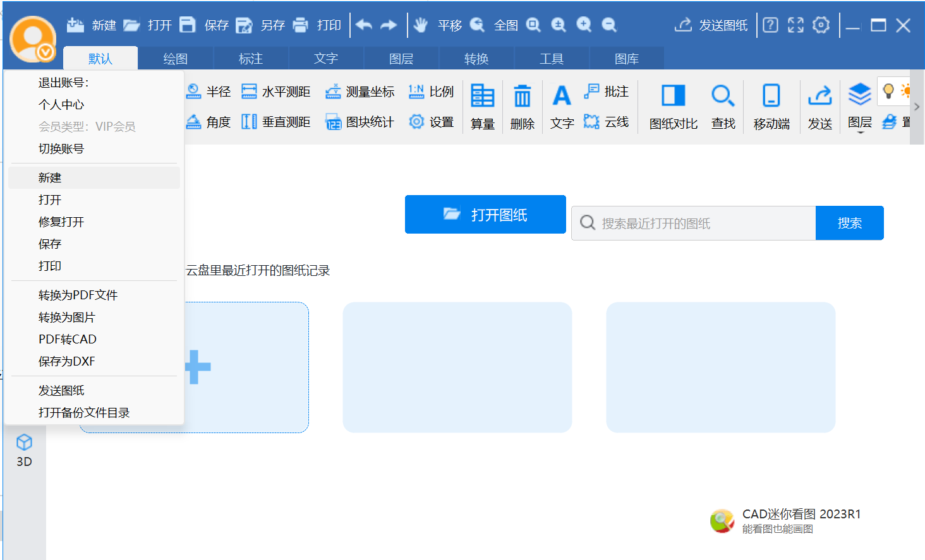925x560 pixels.
Task: Focus the 搜索最近打开的图纸 search field
Action: coord(694,223)
